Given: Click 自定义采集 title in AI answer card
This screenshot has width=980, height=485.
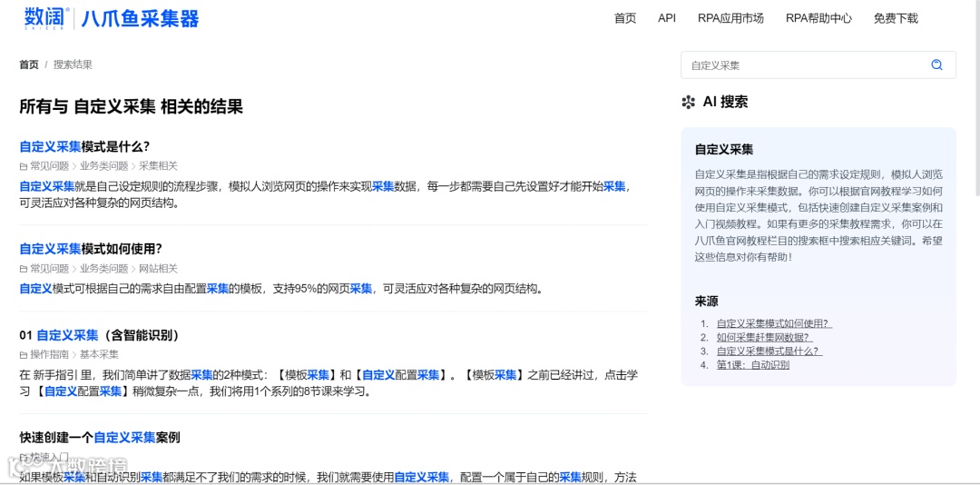Looking at the screenshot, I should pyautogui.click(x=724, y=150).
